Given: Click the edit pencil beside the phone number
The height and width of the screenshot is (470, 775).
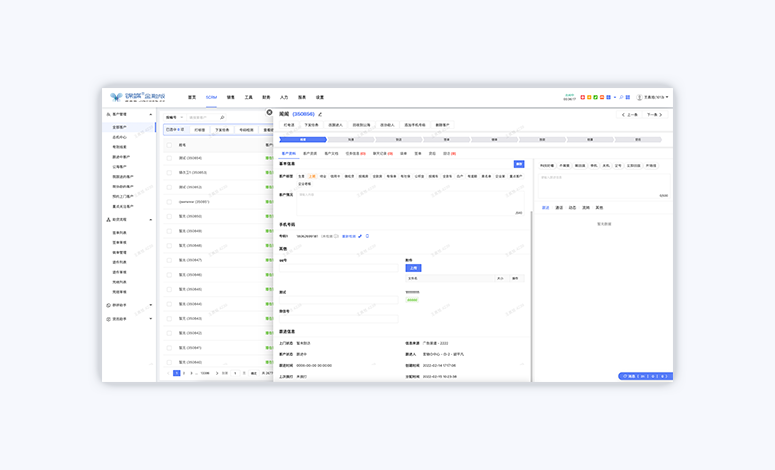Looking at the screenshot, I should (x=360, y=237).
